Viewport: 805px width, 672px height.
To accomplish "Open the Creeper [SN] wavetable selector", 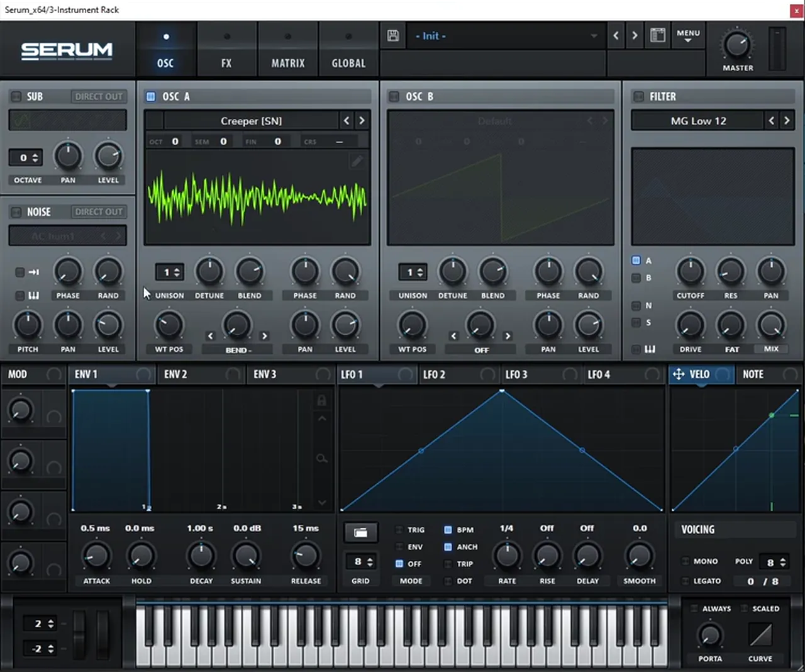I will (x=251, y=120).
